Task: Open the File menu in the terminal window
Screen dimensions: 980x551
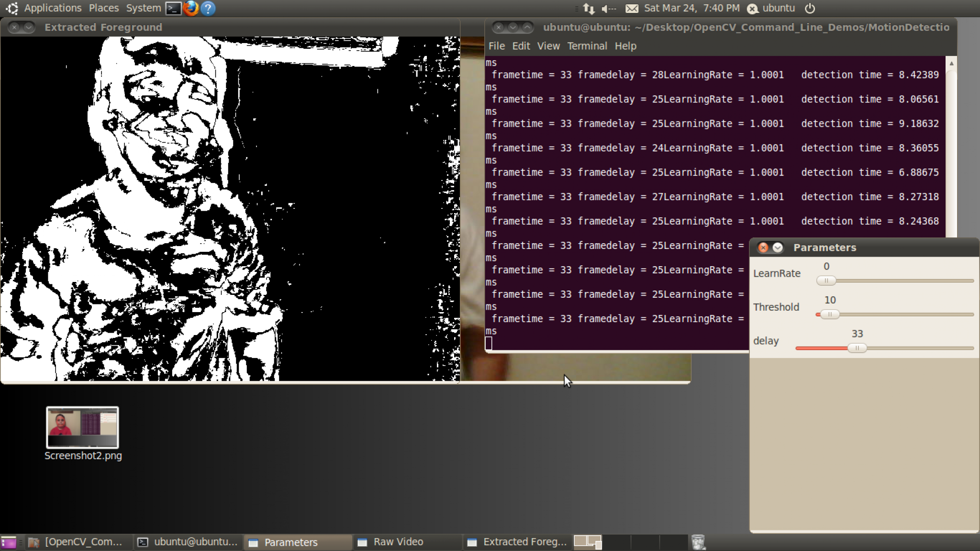Action: [496, 46]
